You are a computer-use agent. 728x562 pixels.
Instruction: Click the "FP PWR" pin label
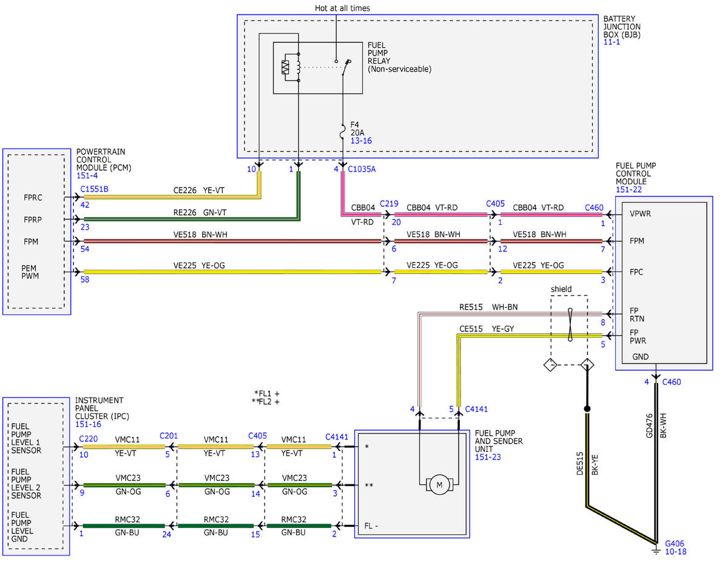point(638,336)
